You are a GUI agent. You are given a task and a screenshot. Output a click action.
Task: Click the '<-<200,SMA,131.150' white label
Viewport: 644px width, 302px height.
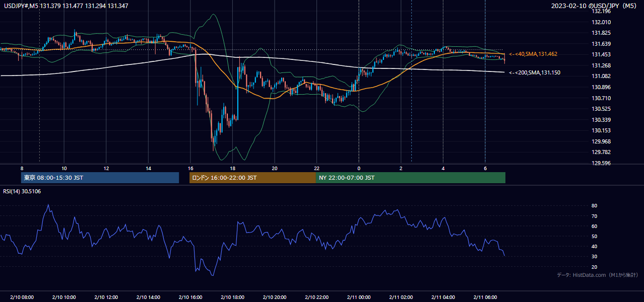point(535,73)
